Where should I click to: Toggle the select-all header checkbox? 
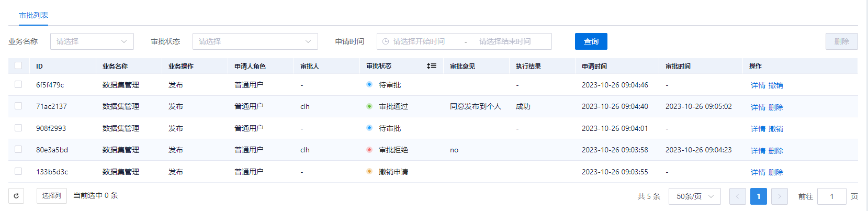18,66
